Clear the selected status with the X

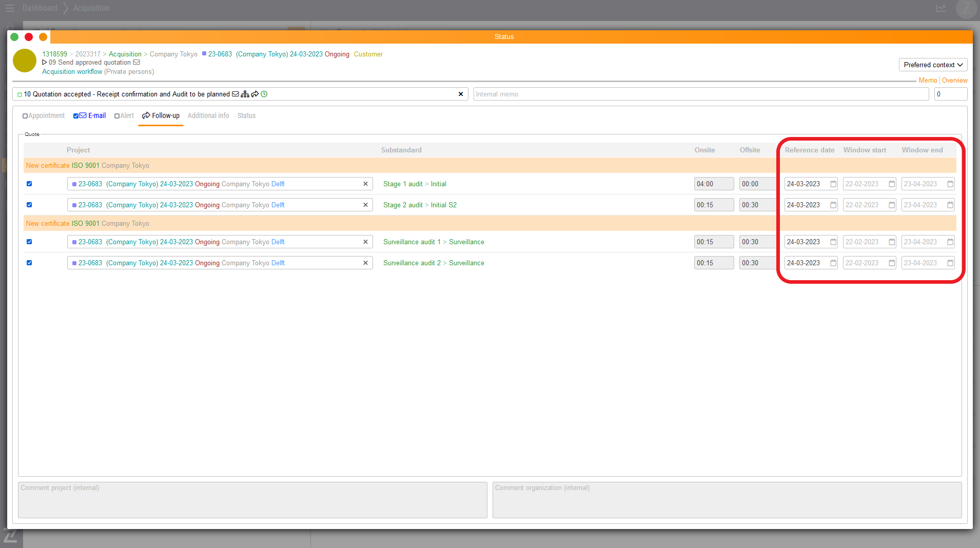[460, 94]
